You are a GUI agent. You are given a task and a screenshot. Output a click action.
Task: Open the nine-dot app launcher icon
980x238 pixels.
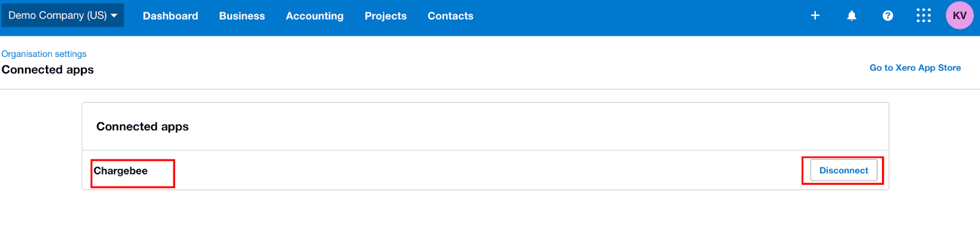924,15
